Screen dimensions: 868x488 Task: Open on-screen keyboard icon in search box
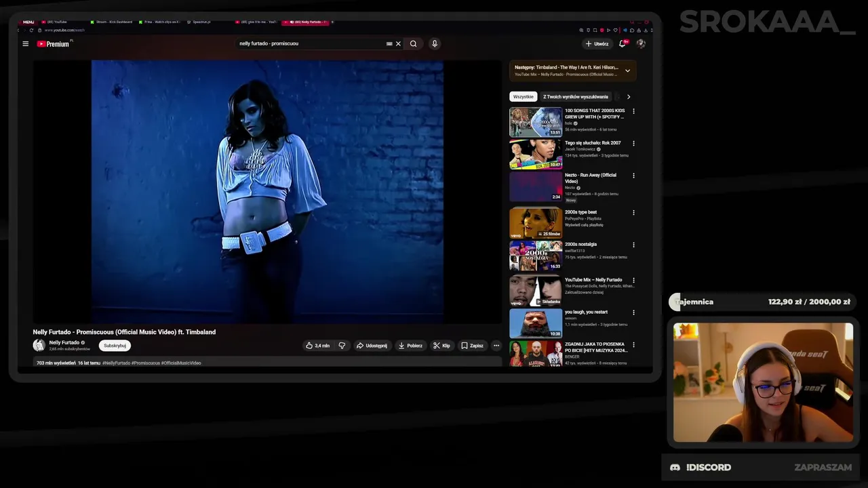389,43
